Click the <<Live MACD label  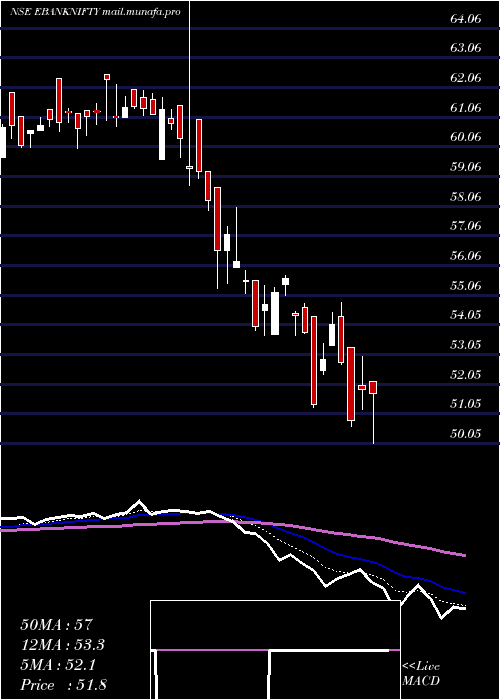click(421, 674)
